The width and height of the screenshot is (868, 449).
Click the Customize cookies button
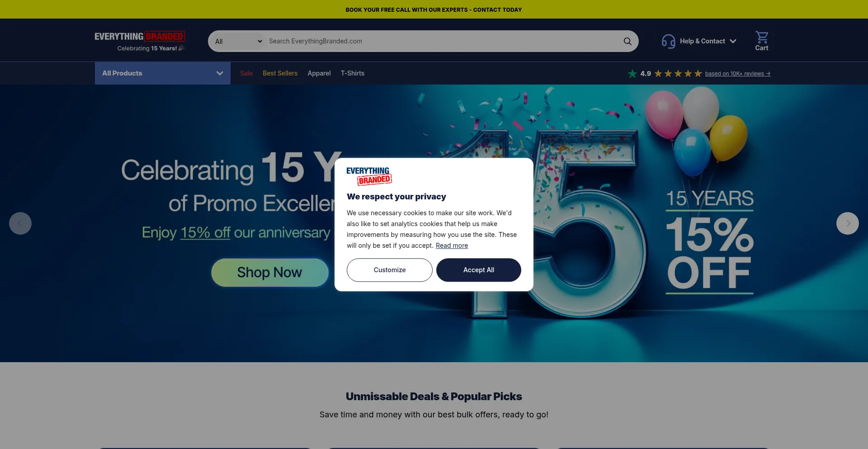[x=390, y=270]
